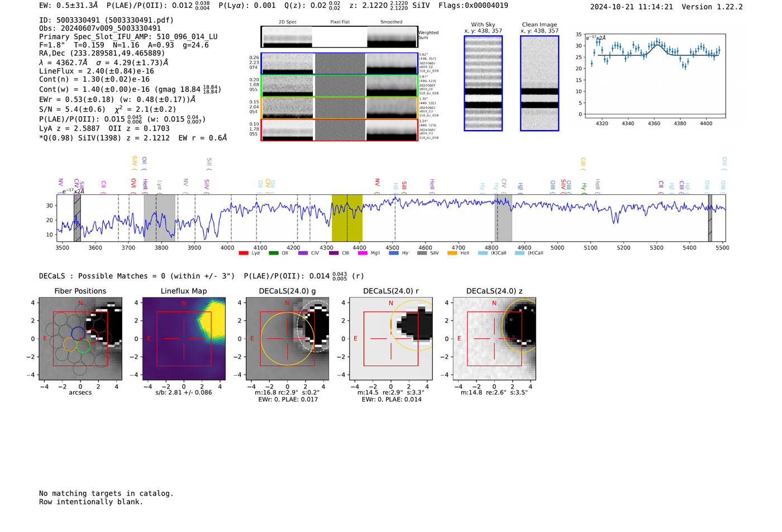Click the Weighted Sum Smoothed cutout
Image resolution: width=782 pixels, height=532 pixels.
392,37
